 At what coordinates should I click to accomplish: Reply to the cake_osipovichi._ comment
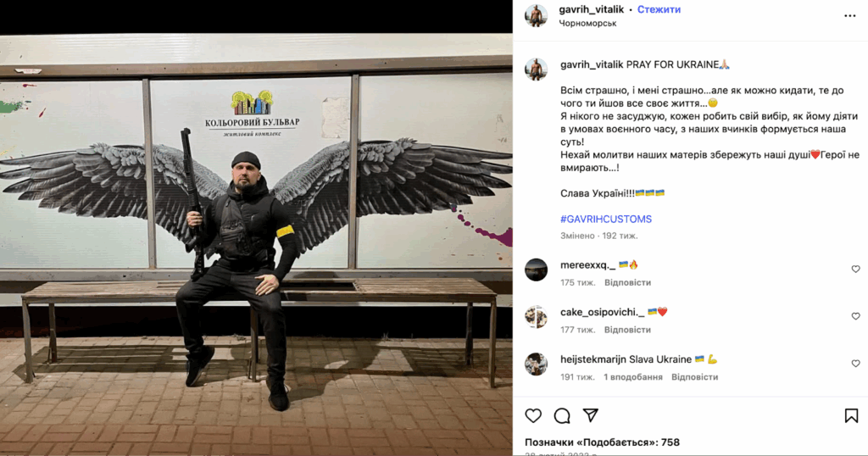click(x=627, y=330)
